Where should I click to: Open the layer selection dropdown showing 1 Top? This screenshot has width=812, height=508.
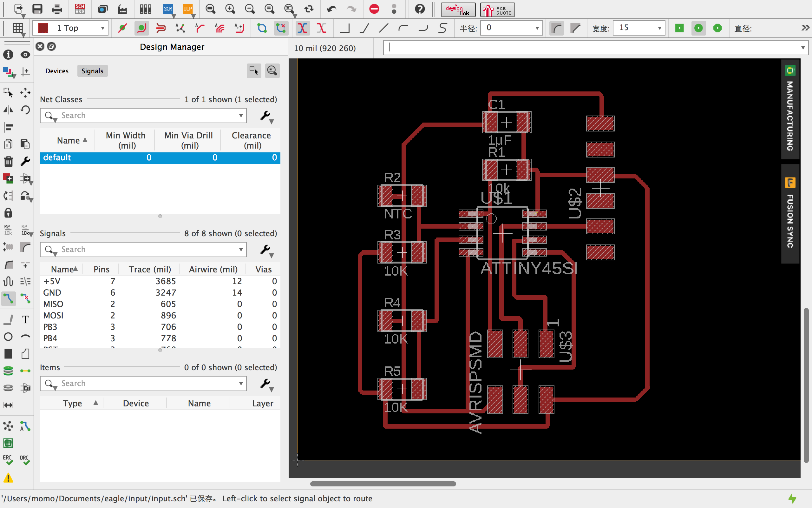(x=70, y=28)
